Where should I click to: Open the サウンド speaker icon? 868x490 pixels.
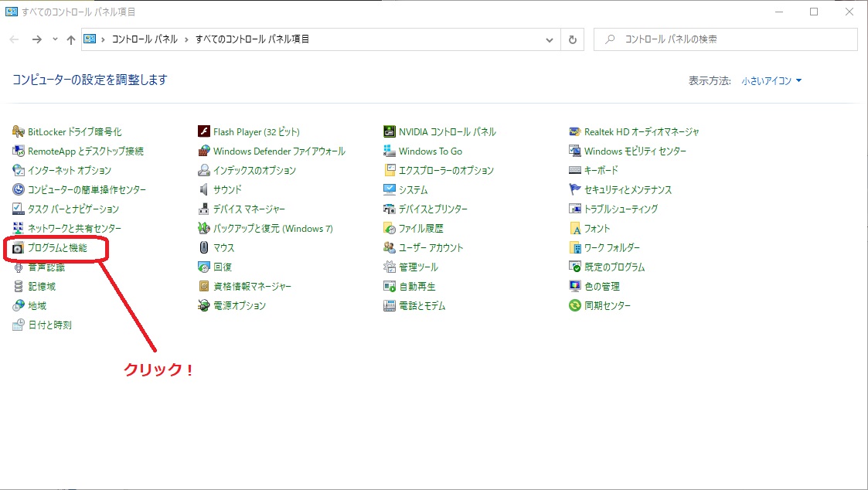[x=204, y=190]
